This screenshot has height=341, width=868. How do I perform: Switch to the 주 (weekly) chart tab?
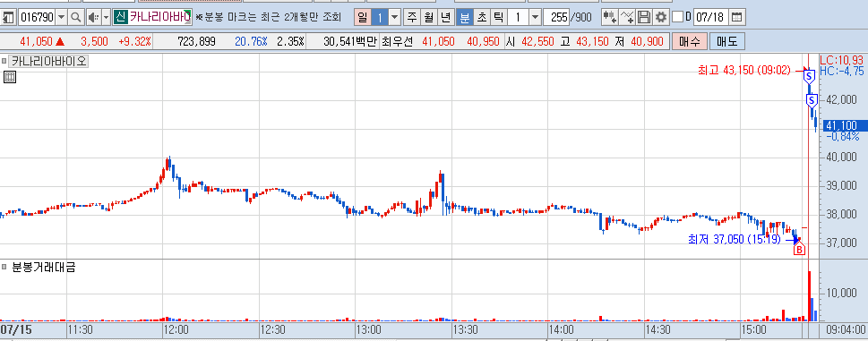pos(411,18)
